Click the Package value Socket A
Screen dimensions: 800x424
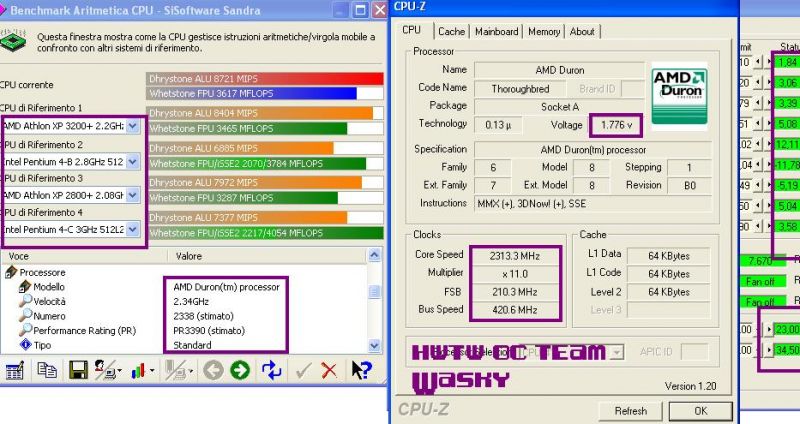click(560, 107)
